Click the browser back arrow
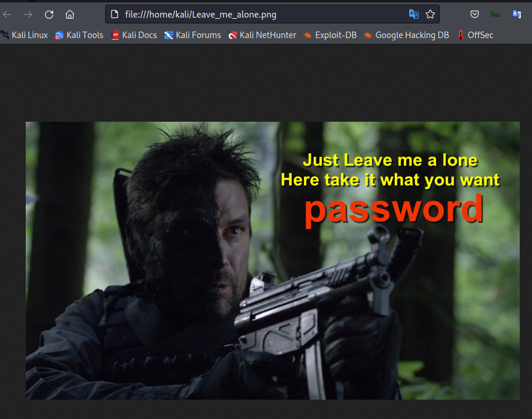 8,15
